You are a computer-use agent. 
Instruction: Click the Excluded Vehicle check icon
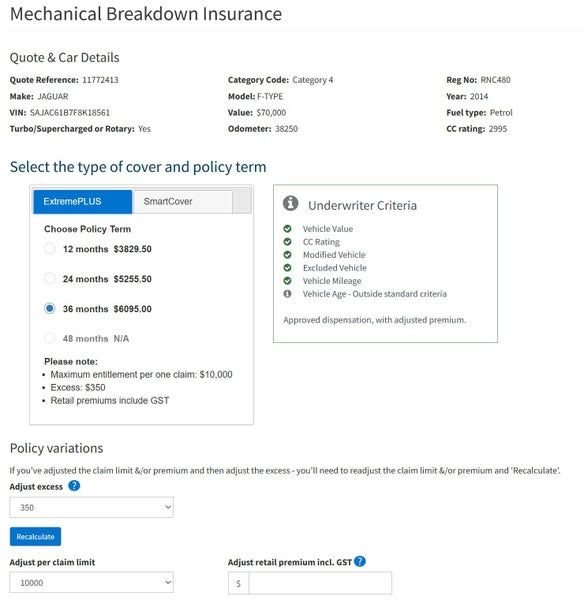tap(287, 267)
